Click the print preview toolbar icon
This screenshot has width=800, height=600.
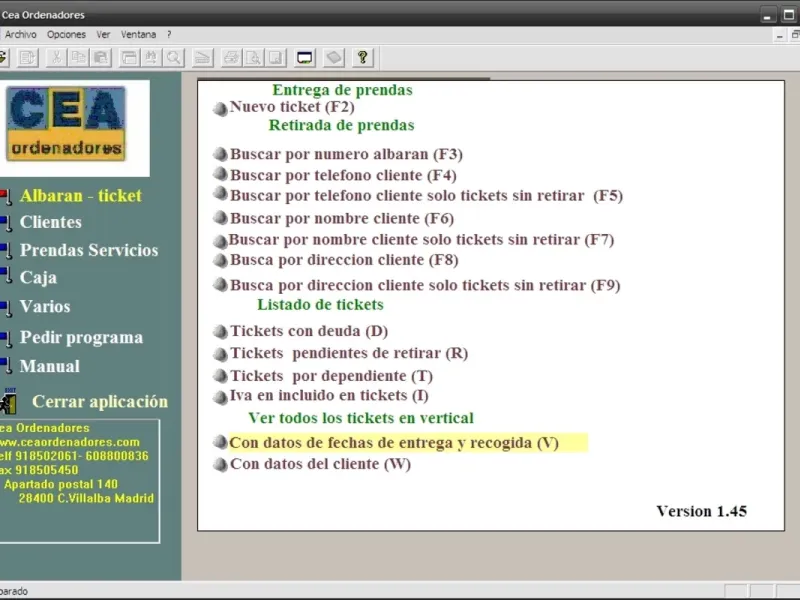[x=253, y=58]
